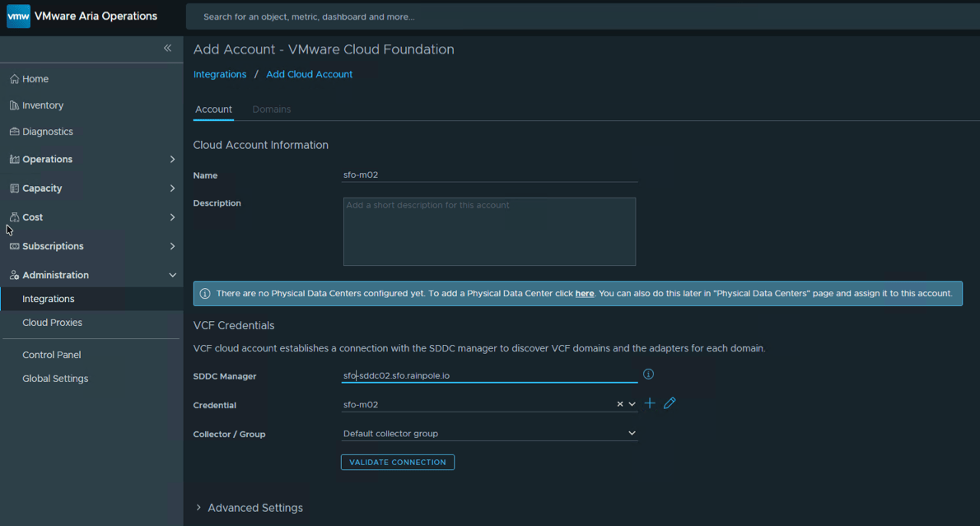Click the Administration user-gear icon
Screen dimensions: 980x526
(14, 275)
